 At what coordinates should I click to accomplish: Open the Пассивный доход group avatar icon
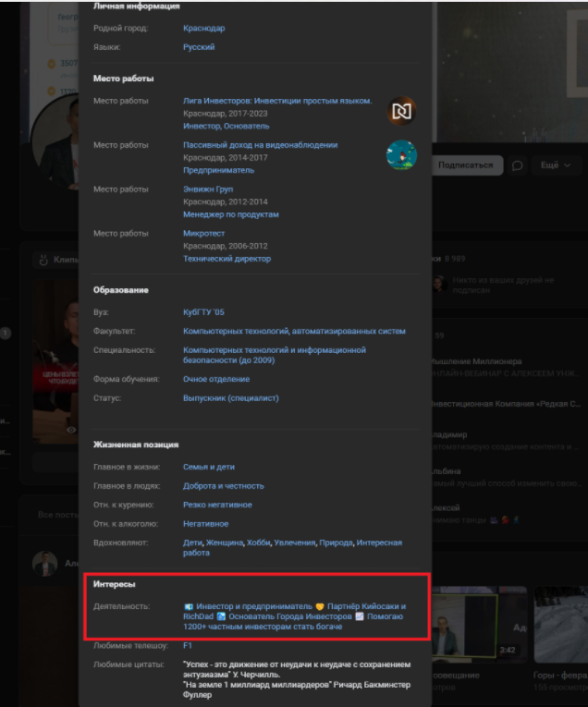point(401,155)
